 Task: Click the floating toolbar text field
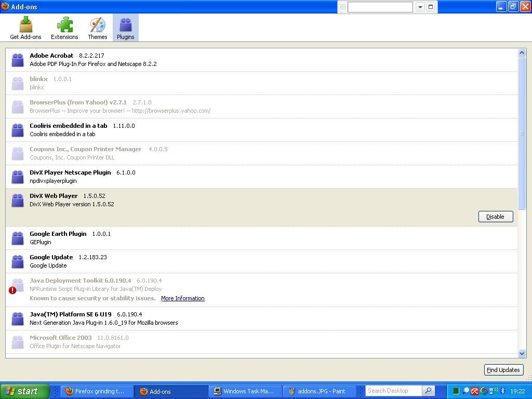tap(380, 7)
